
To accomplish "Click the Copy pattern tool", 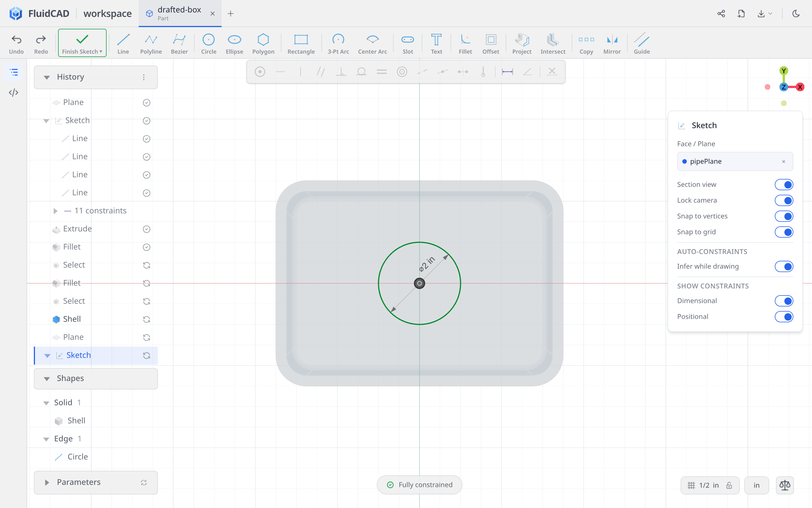I will click(586, 44).
